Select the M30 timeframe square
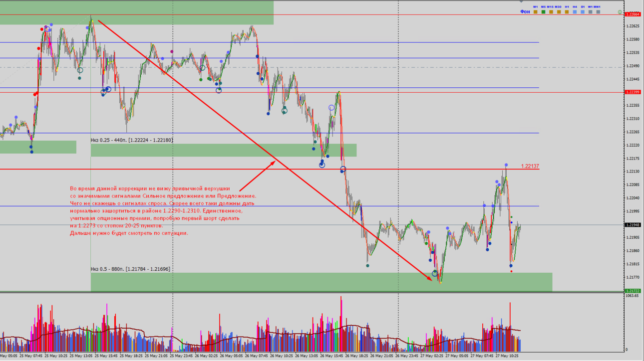The width and height of the screenshot is (644, 361). coord(559,12)
